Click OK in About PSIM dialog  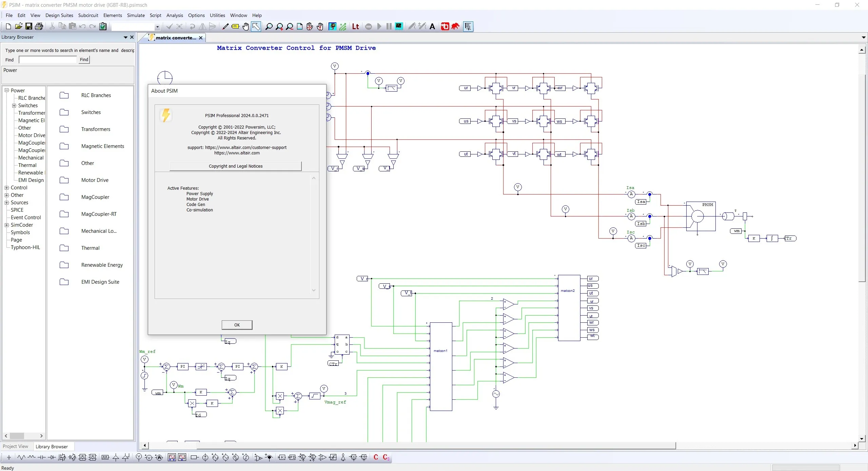237,325
